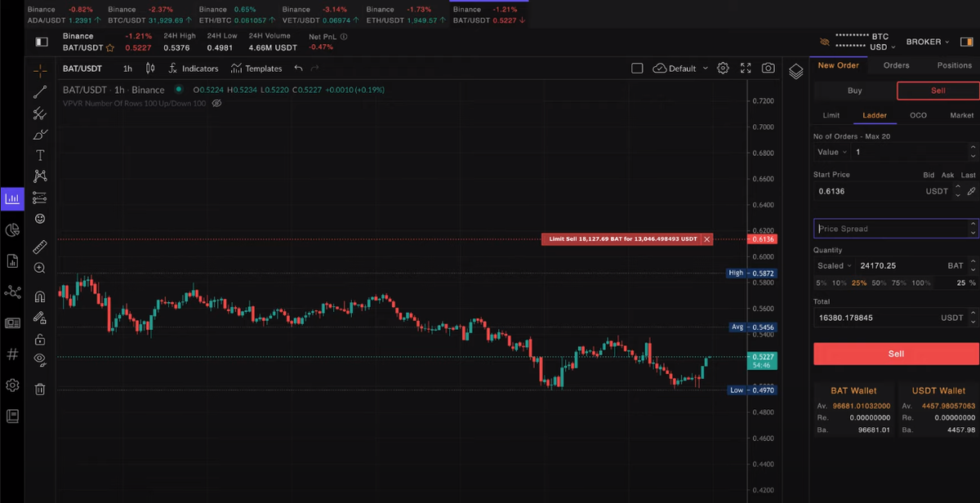Open the 1h timeframe dropdown
The height and width of the screenshot is (503, 980).
click(127, 68)
